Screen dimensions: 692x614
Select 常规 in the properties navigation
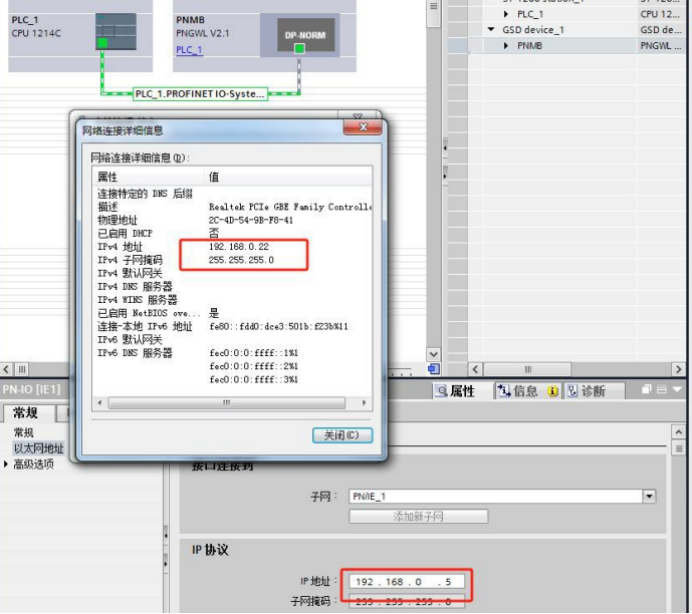pyautogui.click(x=23, y=432)
